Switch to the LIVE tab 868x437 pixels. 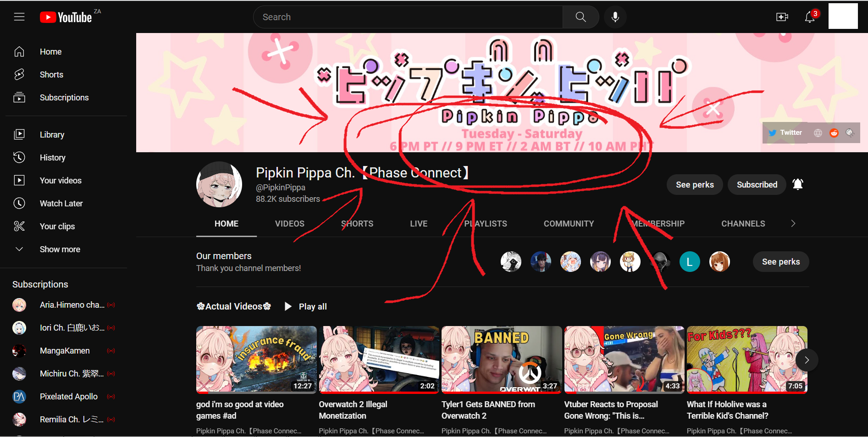click(419, 224)
